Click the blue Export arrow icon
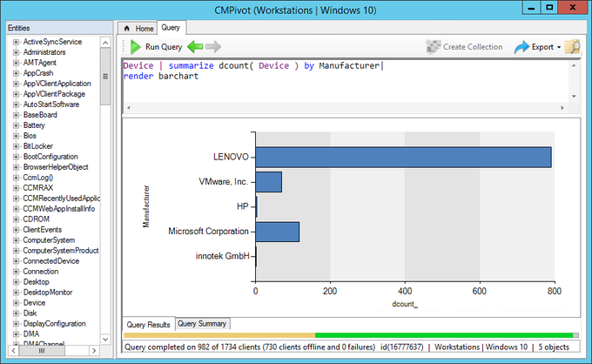This screenshot has height=364, width=592. [521, 47]
